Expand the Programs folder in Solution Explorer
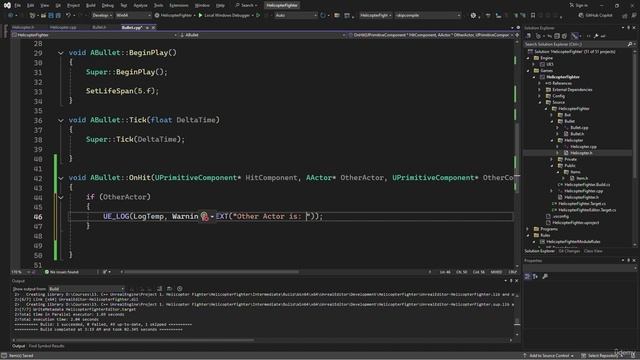This screenshot has height=360, width=640. click(528, 229)
